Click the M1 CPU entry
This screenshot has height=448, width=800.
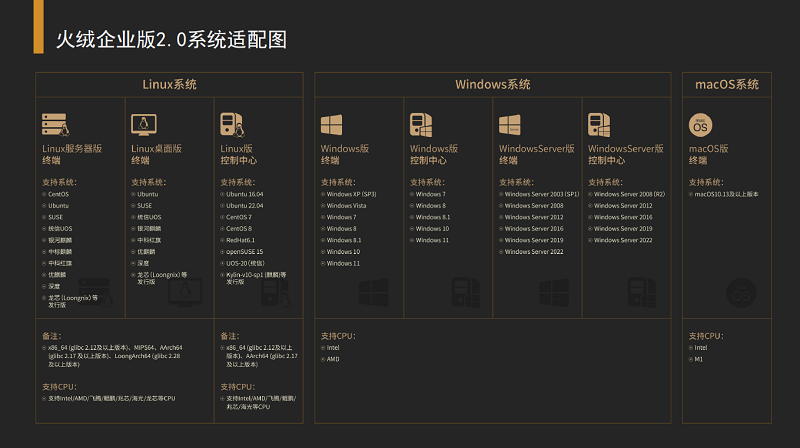pos(699,358)
